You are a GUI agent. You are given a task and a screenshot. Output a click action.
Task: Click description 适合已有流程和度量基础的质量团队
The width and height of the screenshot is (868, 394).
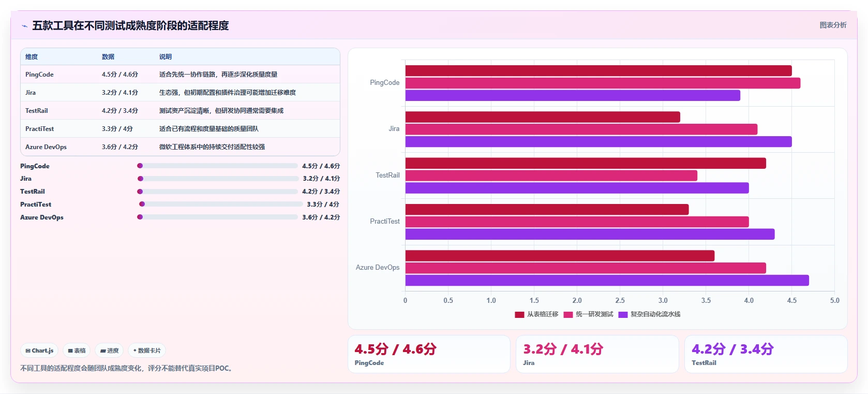[x=209, y=129]
